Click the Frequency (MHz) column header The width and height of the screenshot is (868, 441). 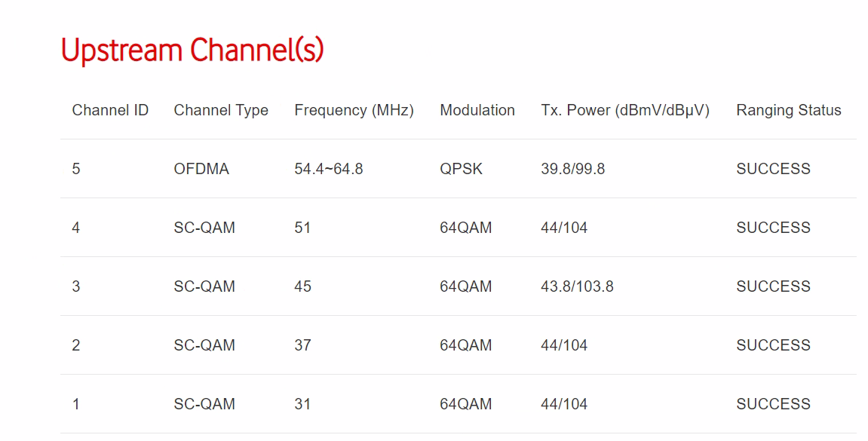(354, 110)
